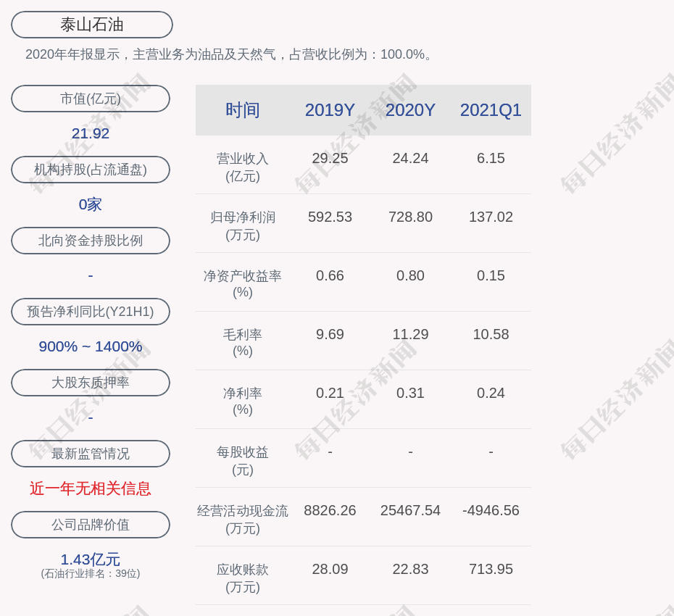Select the 21.92 market value figure
This screenshot has width=674, height=616.
click(91, 133)
